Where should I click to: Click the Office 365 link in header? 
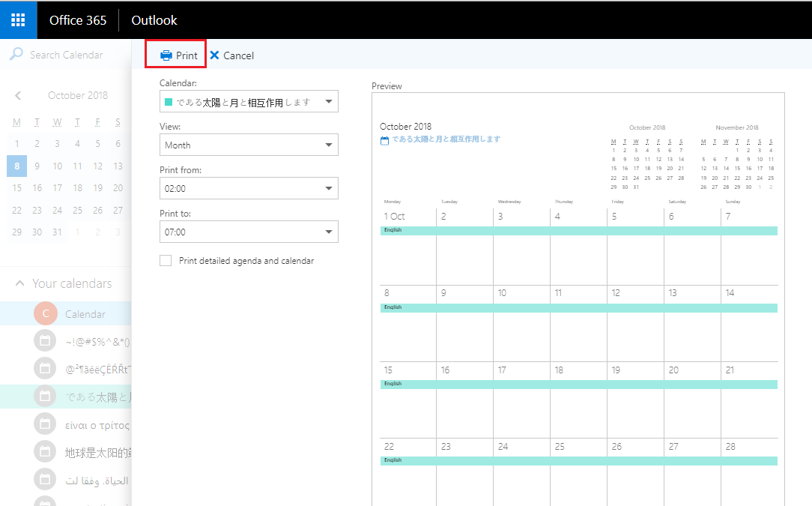coord(78,20)
